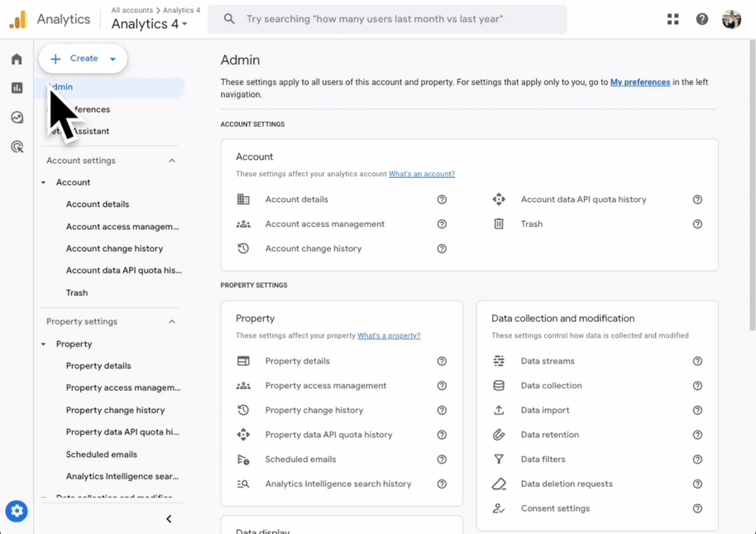Click the Help question mark in header
Screen dimensions: 756x534
701,19
